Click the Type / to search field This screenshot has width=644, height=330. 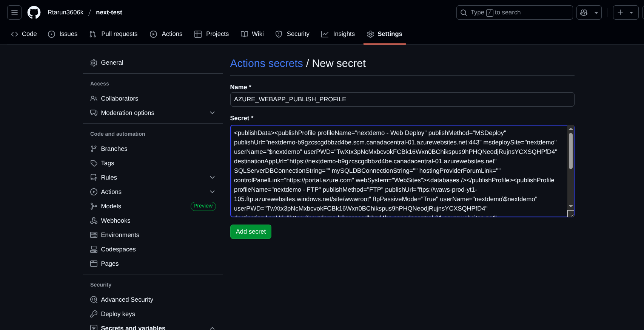(515, 12)
